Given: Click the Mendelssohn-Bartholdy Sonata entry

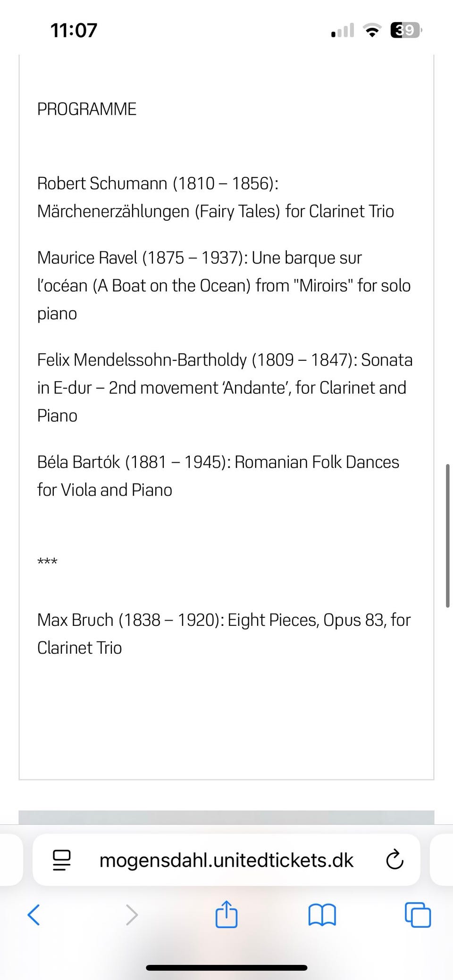Looking at the screenshot, I should [x=225, y=388].
